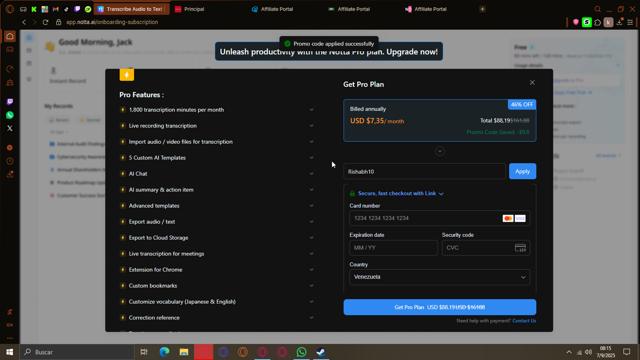This screenshot has height=360, width=640.
Task: Switch to the Principal browser tab
Action: (194, 9)
